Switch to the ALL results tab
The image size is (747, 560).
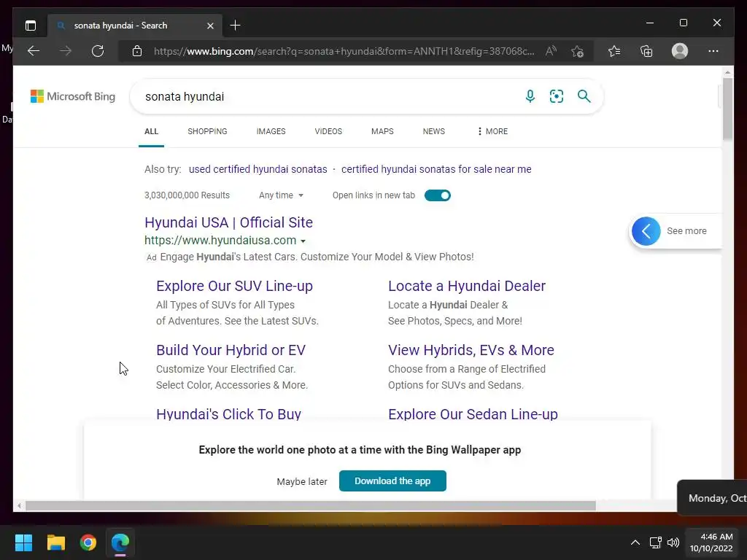(x=152, y=131)
